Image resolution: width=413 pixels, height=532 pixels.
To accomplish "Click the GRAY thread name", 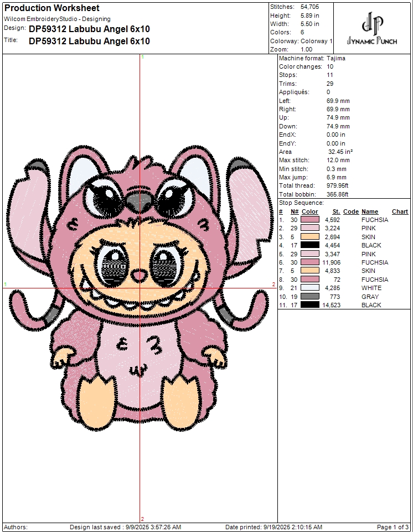I will point(370,297).
